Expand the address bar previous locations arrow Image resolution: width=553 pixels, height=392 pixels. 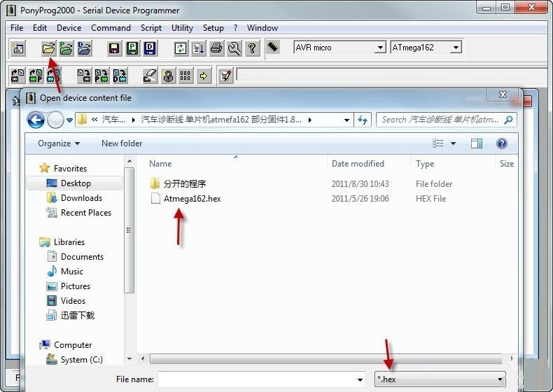[x=346, y=120]
